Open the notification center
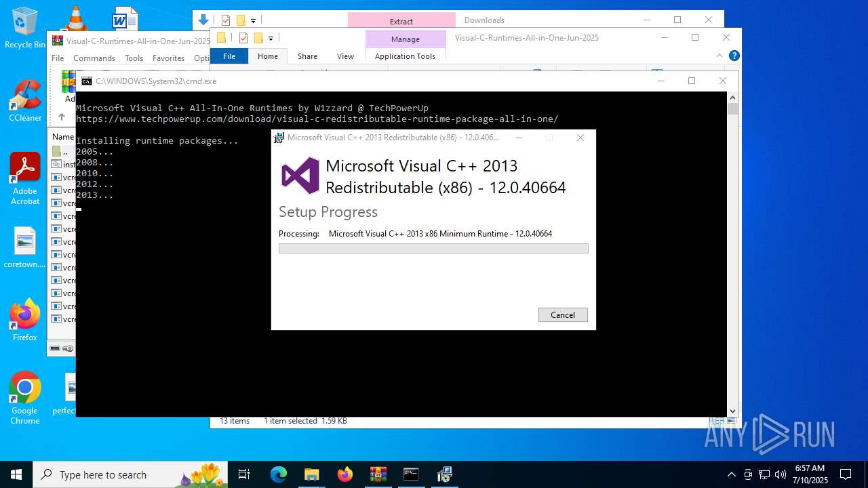 [x=846, y=474]
